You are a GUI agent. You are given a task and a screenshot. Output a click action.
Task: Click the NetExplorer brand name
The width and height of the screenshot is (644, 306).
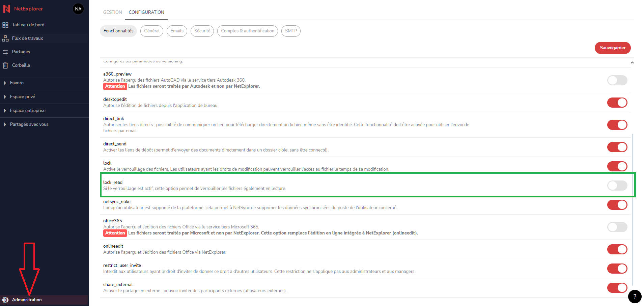(x=28, y=9)
